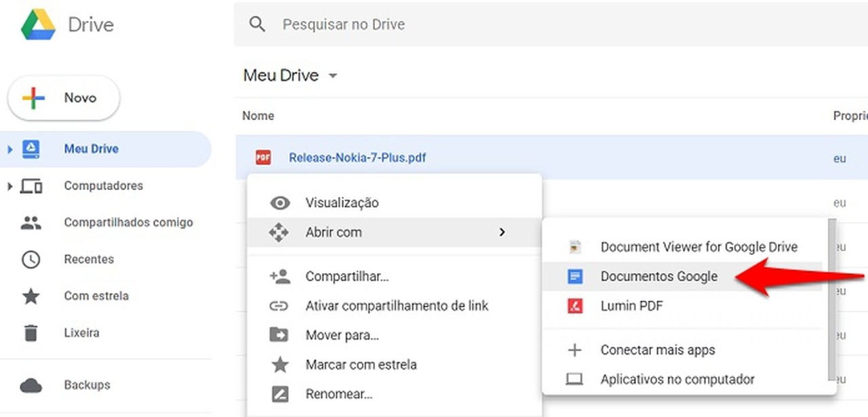This screenshot has height=417, width=868.
Task: Click Conectar mais apps option
Action: coord(657,350)
